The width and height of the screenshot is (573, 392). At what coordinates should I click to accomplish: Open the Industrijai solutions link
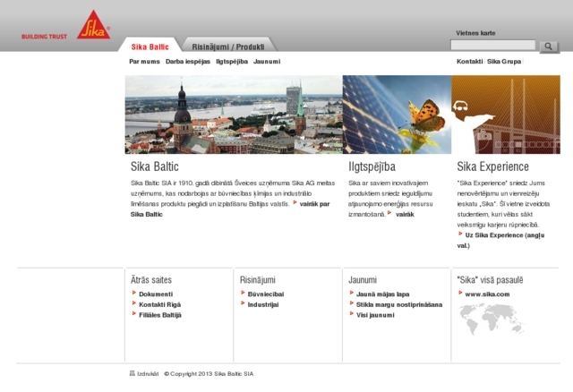(263, 304)
